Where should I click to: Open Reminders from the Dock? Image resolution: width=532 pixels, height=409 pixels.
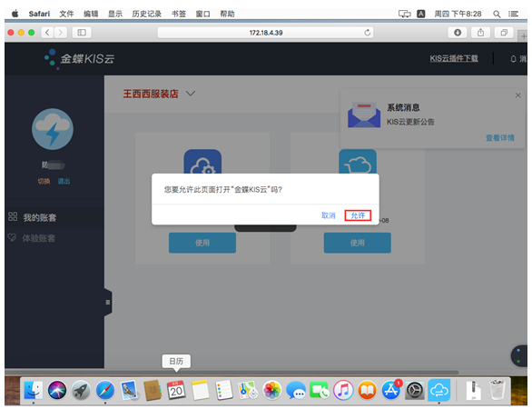tap(224, 390)
